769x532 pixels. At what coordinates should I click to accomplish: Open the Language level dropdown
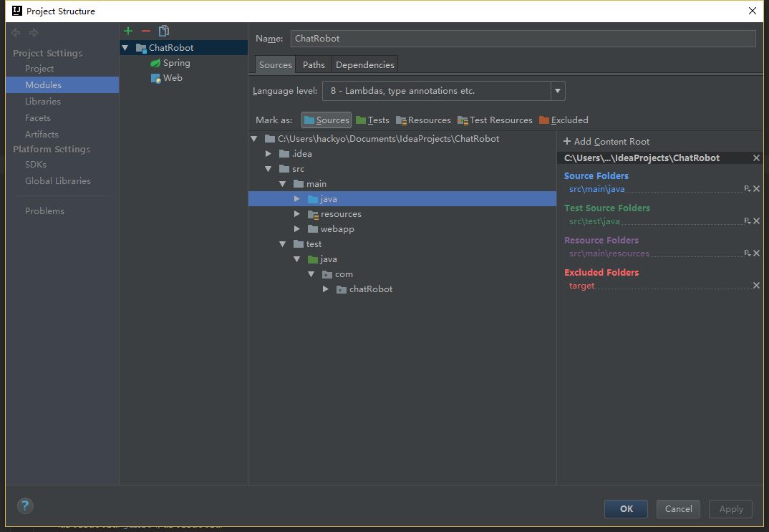[x=558, y=91]
